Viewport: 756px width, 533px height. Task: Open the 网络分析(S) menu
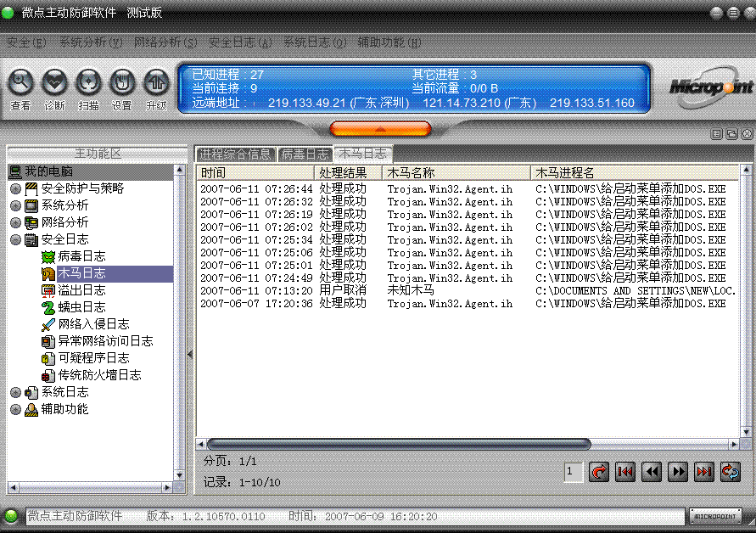tap(165, 42)
